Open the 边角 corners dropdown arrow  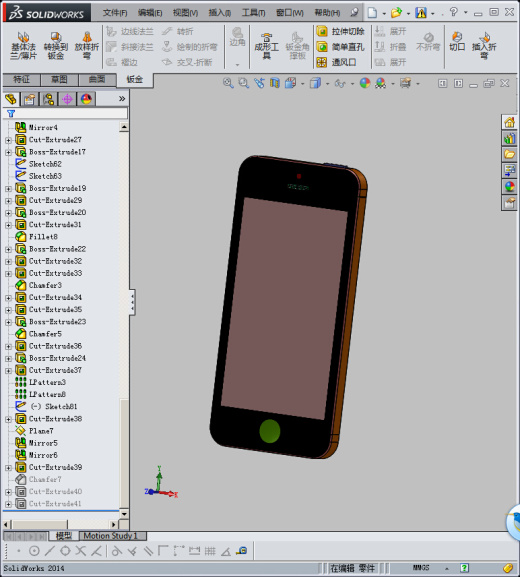click(237, 65)
